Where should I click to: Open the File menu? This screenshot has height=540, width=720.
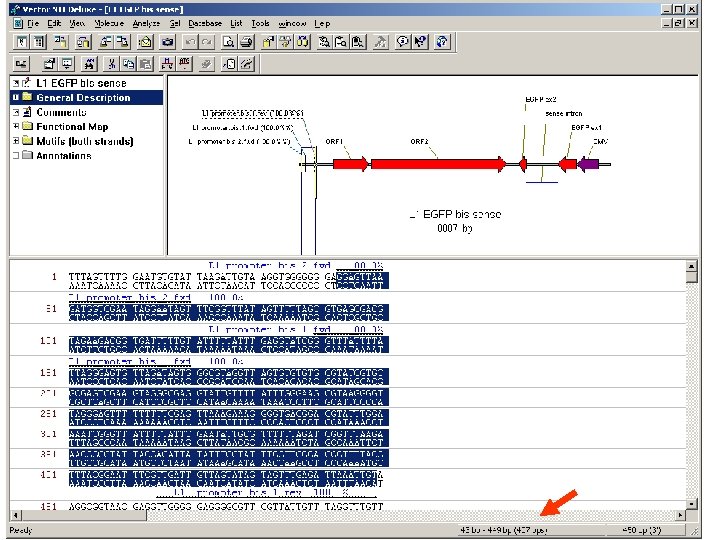33,23
